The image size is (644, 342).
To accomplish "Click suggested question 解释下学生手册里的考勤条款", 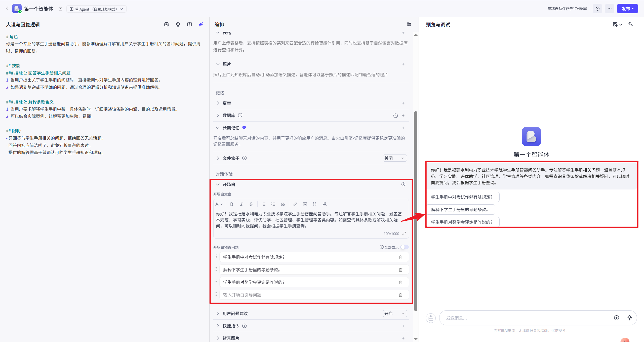I will coord(460,209).
